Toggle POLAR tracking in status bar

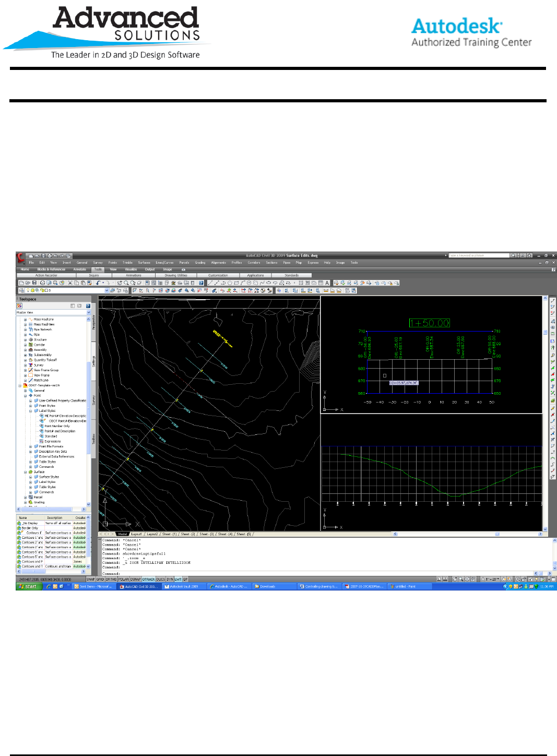click(x=124, y=580)
